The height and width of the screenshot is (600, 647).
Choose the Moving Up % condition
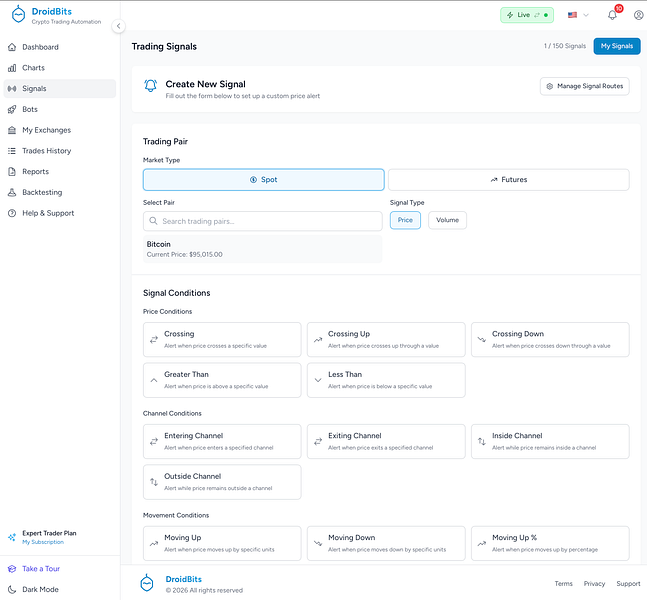(x=550, y=543)
